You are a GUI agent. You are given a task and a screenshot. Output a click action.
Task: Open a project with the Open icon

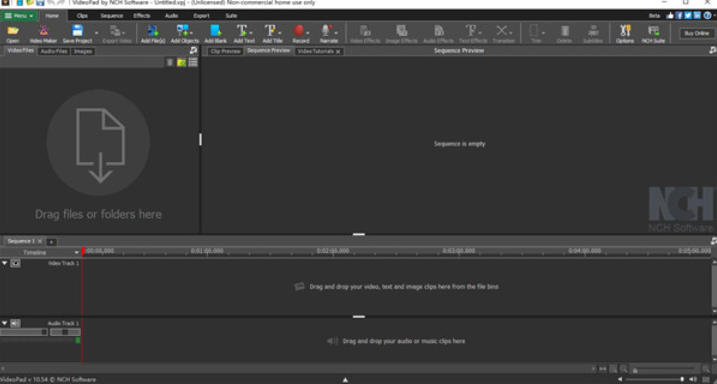pyautogui.click(x=13, y=33)
